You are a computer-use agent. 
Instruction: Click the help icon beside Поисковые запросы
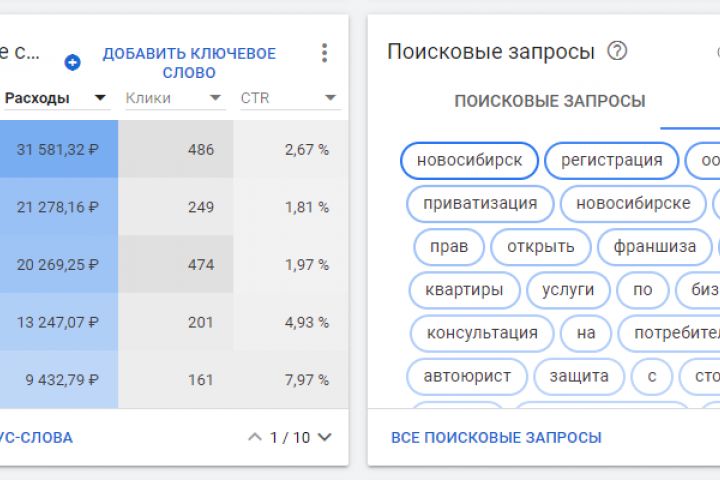tap(617, 51)
